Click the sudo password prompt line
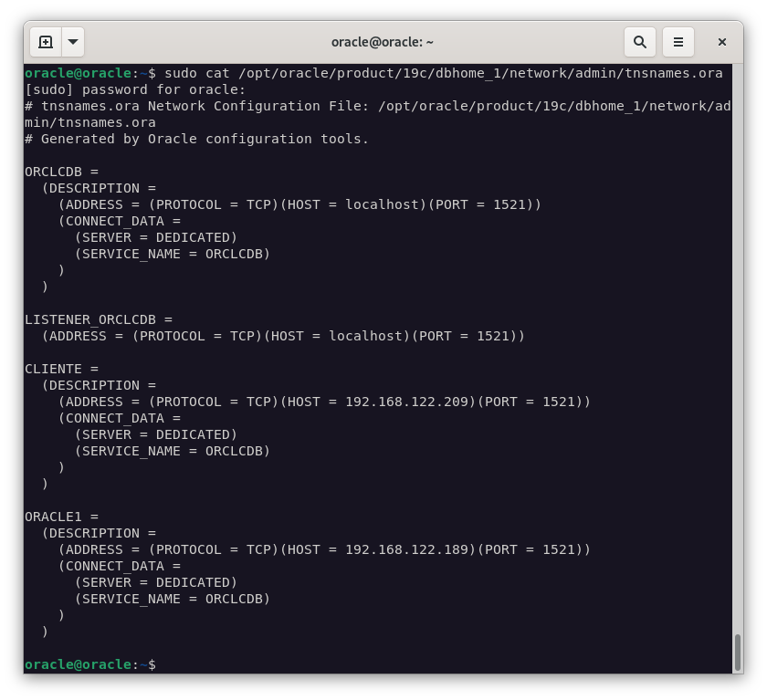The width and height of the screenshot is (767, 700). [x=135, y=89]
